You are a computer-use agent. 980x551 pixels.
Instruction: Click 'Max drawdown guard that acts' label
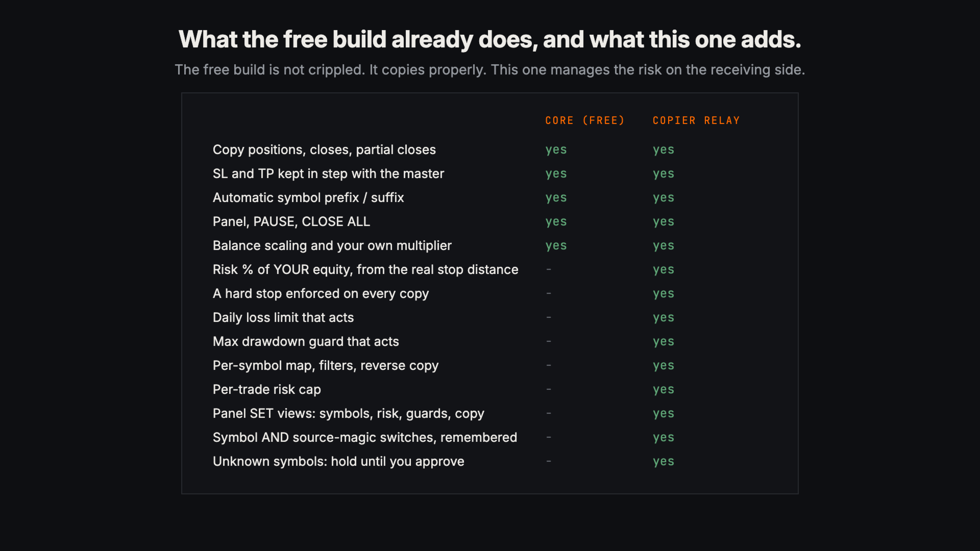[x=306, y=341]
